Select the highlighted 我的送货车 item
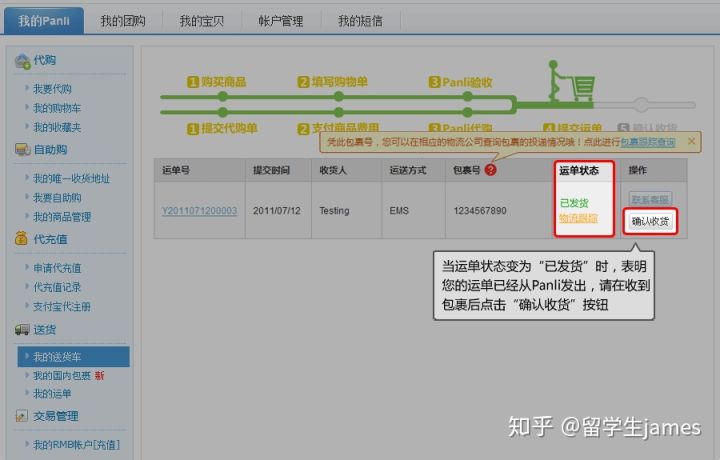The width and height of the screenshot is (720, 460). (x=73, y=357)
